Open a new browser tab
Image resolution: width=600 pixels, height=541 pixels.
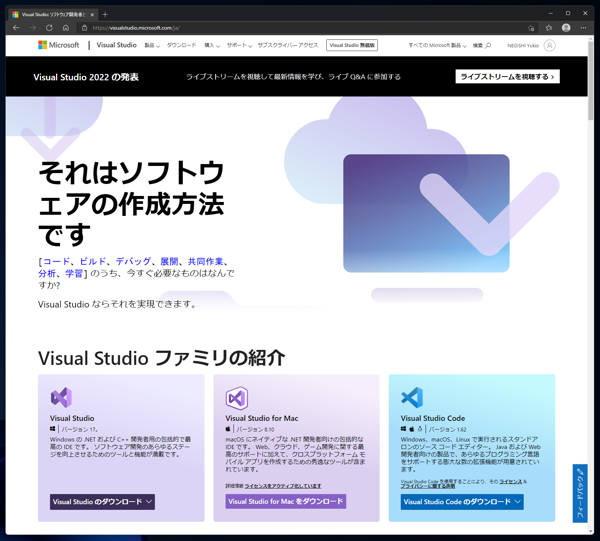[x=105, y=15]
